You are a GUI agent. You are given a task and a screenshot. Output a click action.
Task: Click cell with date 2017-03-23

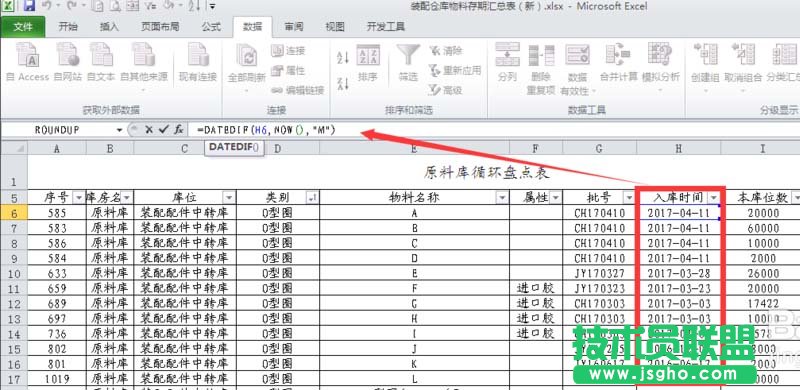pos(679,288)
